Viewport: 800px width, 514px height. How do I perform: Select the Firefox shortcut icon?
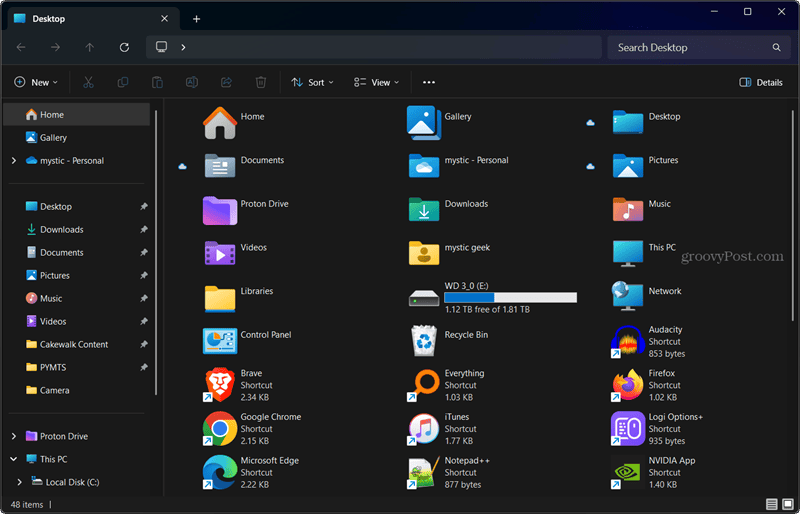coord(628,385)
